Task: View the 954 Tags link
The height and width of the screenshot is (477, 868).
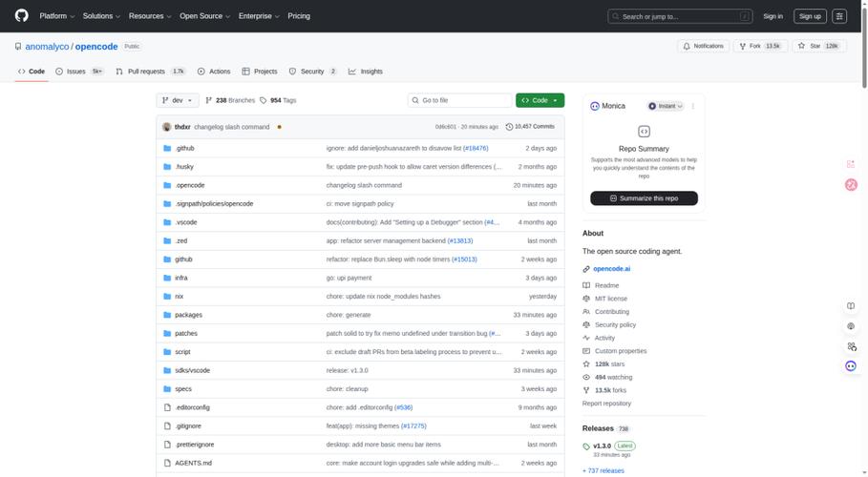Action: [278, 100]
